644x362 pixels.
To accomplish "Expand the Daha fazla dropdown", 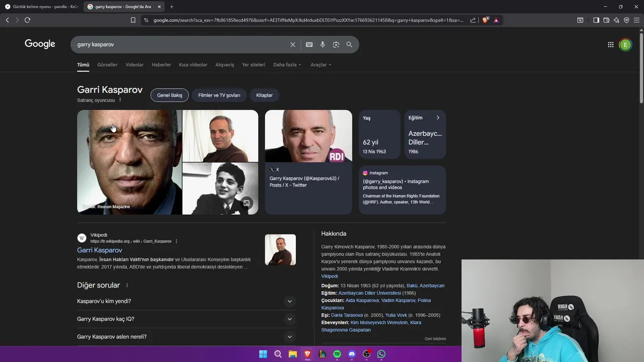I will (287, 65).
